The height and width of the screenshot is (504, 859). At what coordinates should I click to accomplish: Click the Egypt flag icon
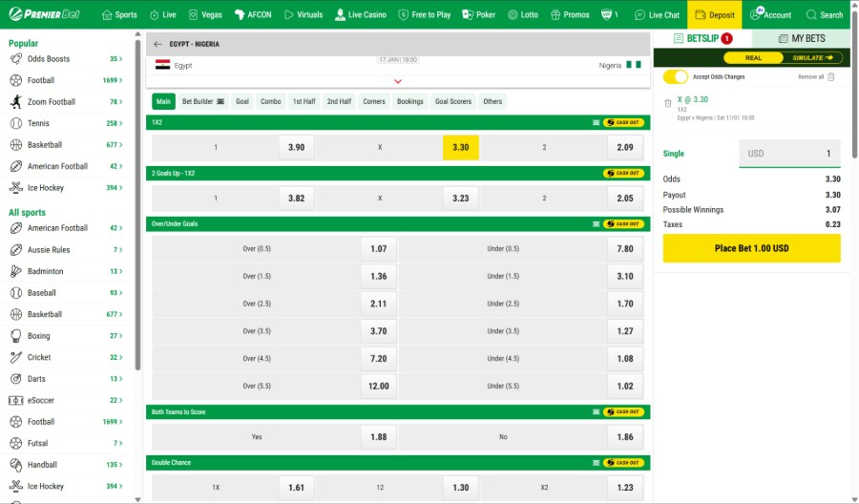162,65
